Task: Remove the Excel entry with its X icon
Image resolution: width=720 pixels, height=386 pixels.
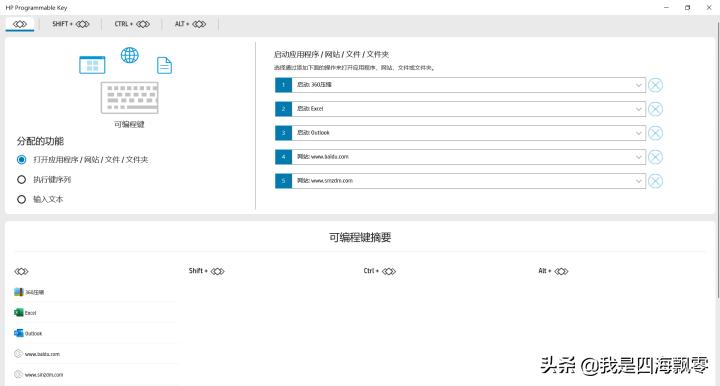Action: (655, 109)
